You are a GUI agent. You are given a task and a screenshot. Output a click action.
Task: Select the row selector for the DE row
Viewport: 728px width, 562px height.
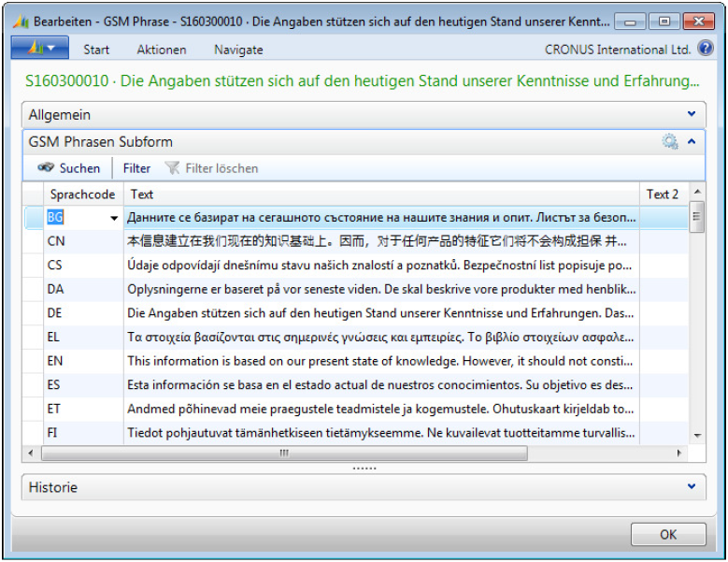(x=33, y=313)
